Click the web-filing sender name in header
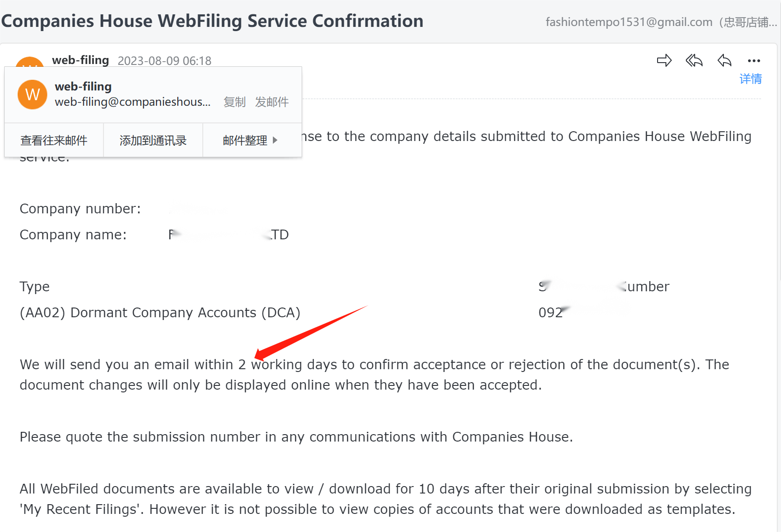 tap(80, 60)
